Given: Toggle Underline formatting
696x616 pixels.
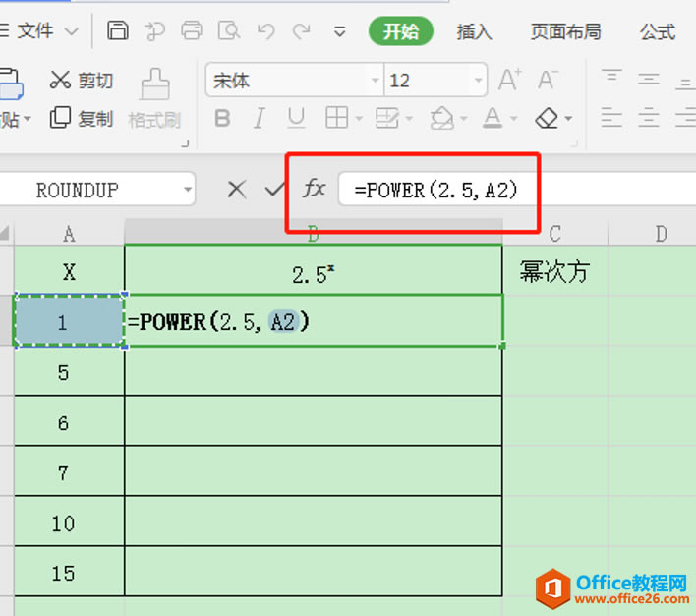Looking at the screenshot, I should click(x=296, y=119).
